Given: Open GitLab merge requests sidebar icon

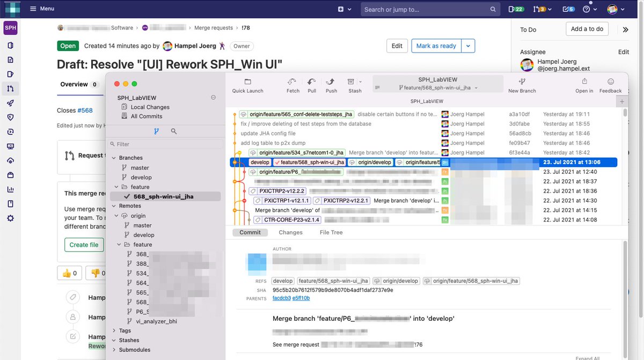Looking at the screenshot, I should 10,89.
